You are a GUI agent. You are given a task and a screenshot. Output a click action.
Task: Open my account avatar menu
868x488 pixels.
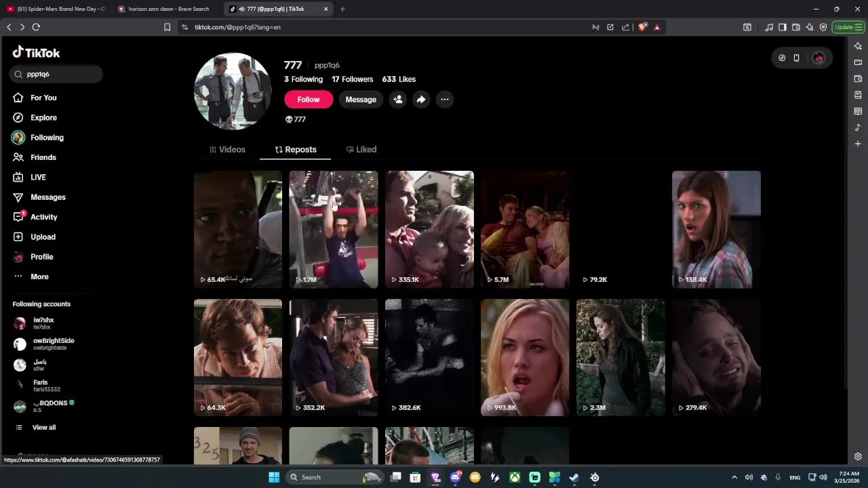click(x=818, y=58)
